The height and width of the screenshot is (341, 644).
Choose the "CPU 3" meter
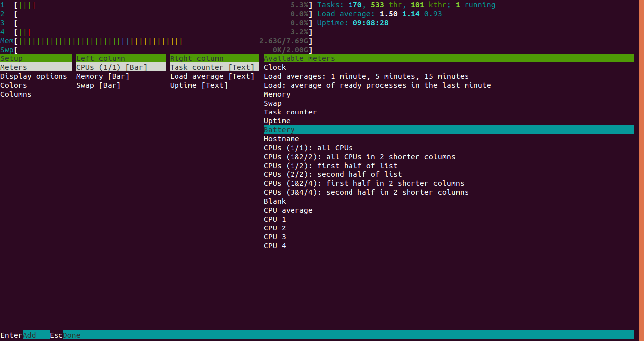pyautogui.click(x=274, y=236)
